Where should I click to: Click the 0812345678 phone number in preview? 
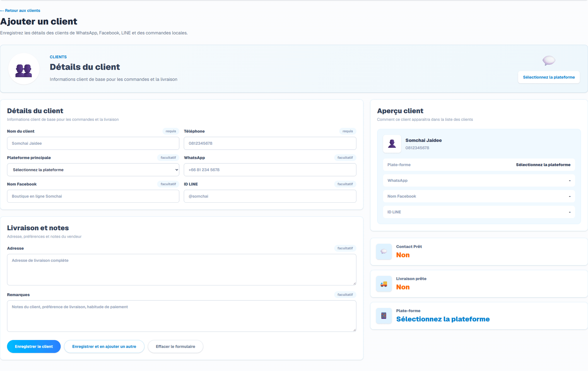click(417, 148)
